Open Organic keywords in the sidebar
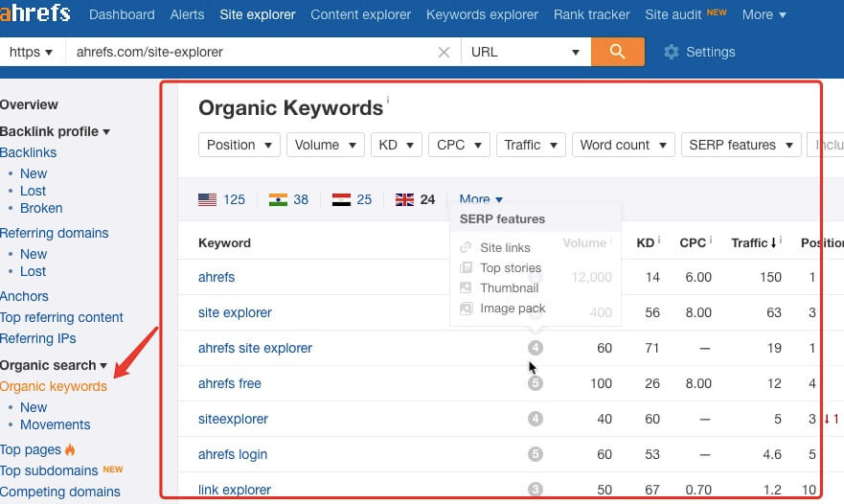Viewport: 844px width, 504px height. [54, 386]
